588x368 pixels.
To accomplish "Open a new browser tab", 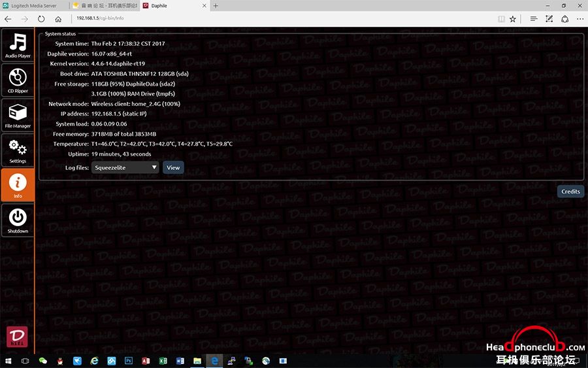I will coord(216,6).
